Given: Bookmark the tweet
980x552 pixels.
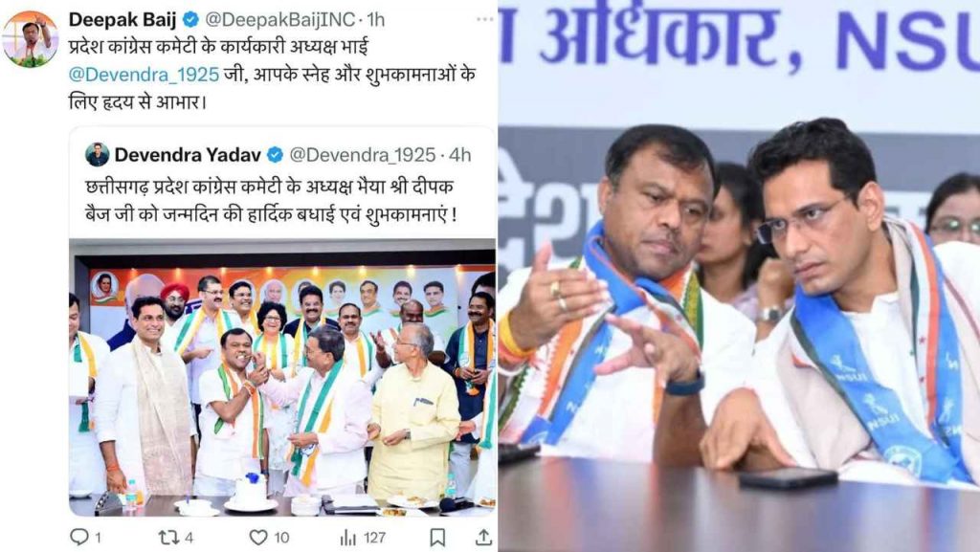Looking at the screenshot, I should pos(437,537).
